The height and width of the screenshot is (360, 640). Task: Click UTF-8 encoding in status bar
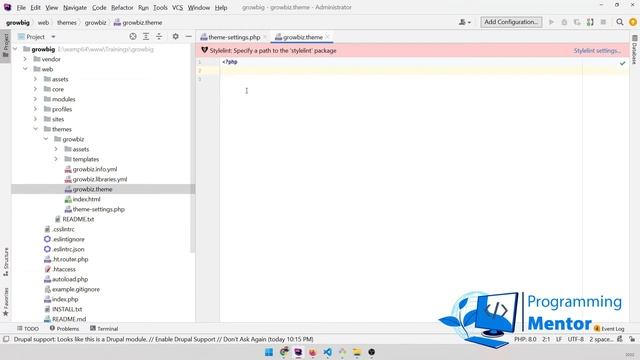(x=576, y=339)
